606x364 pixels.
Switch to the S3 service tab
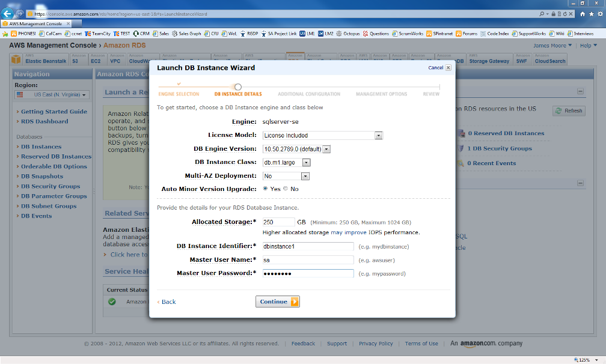click(78, 59)
